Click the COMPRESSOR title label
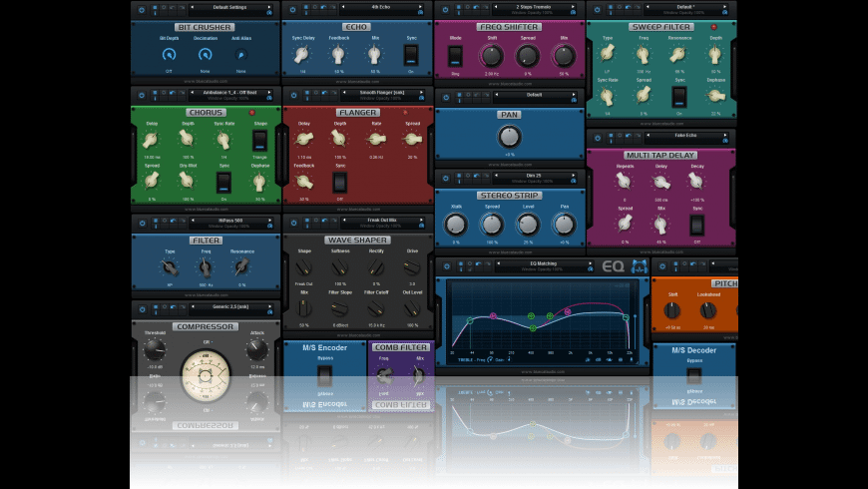Screen dimensions: 868x489 click(205, 326)
